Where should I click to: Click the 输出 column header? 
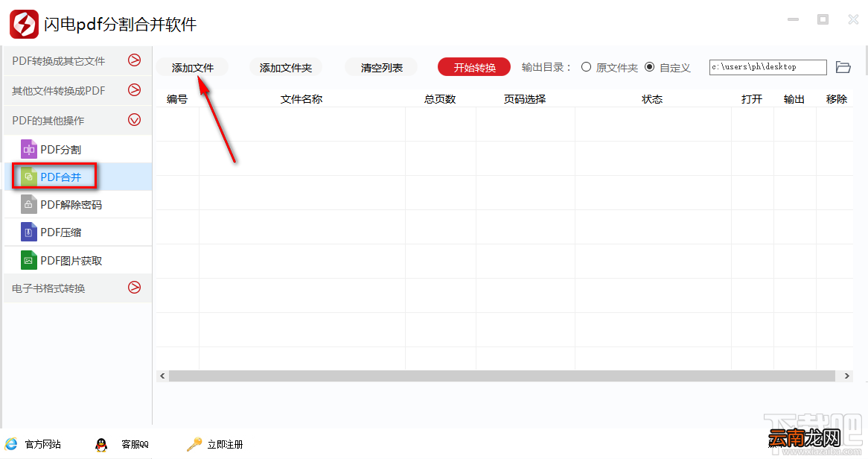pyautogui.click(x=794, y=98)
